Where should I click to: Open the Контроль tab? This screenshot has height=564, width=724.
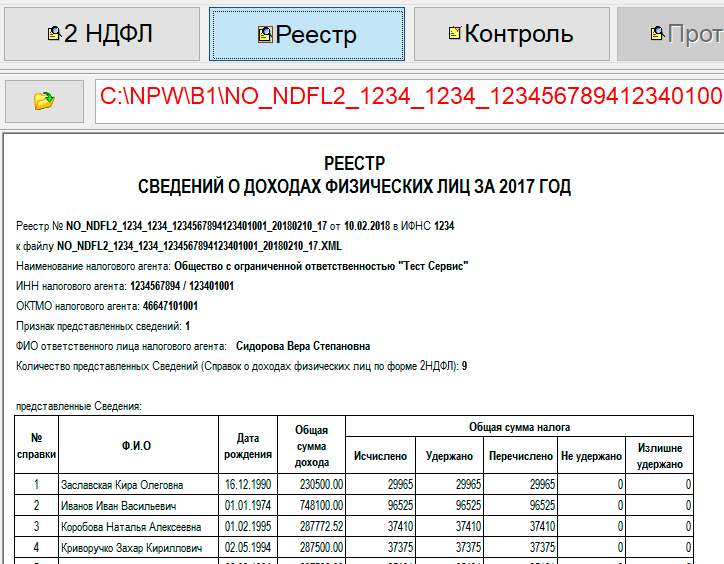[512, 34]
